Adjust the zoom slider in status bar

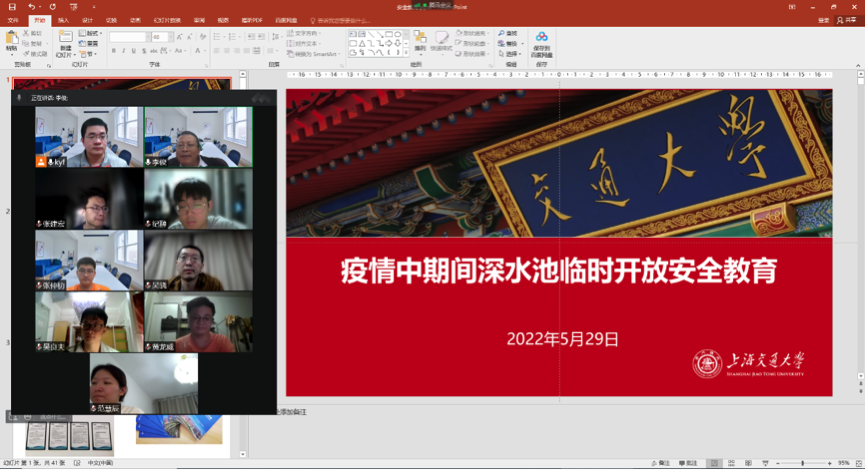pyautogui.click(x=802, y=463)
